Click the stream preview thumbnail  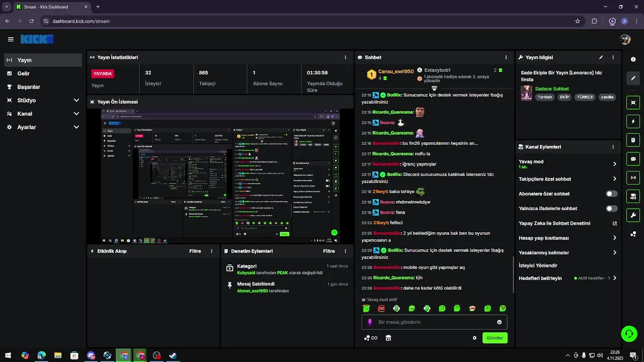pyautogui.click(x=220, y=176)
